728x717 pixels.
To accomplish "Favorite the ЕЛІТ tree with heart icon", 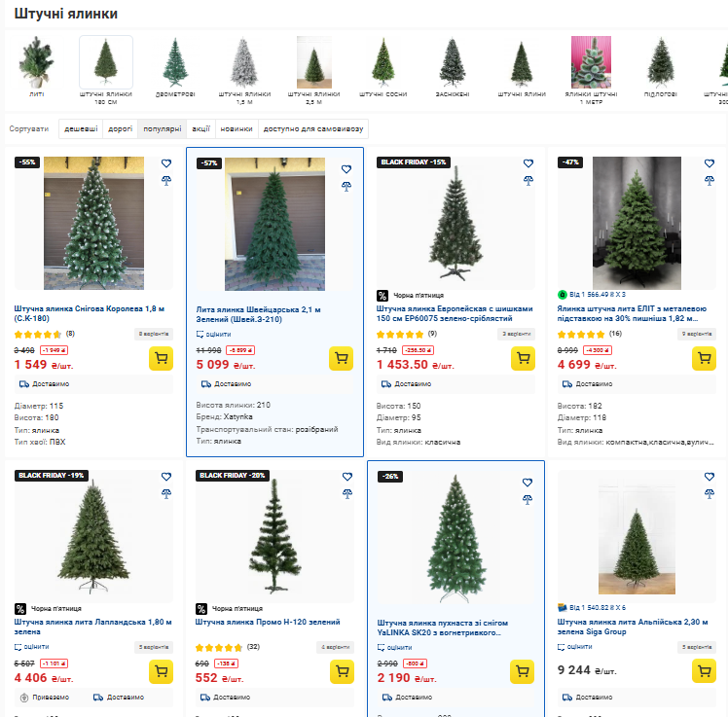I will (x=709, y=163).
